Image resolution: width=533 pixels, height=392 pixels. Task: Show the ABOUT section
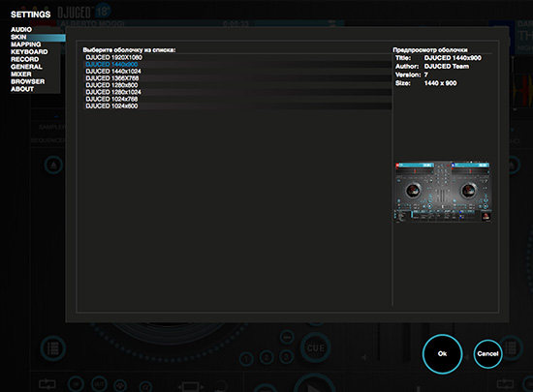[22, 89]
